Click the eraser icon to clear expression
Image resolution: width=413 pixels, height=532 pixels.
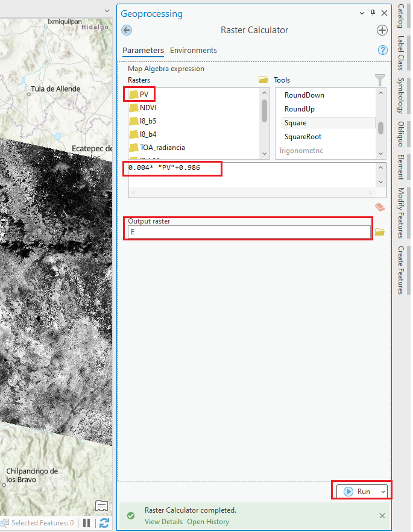click(379, 207)
